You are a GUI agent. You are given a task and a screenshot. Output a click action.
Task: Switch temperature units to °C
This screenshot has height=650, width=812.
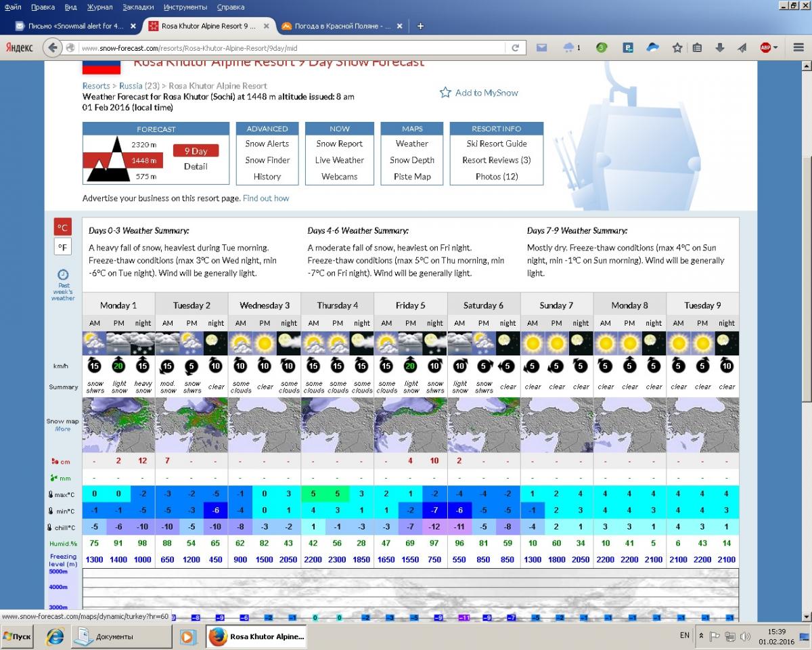pos(63,227)
